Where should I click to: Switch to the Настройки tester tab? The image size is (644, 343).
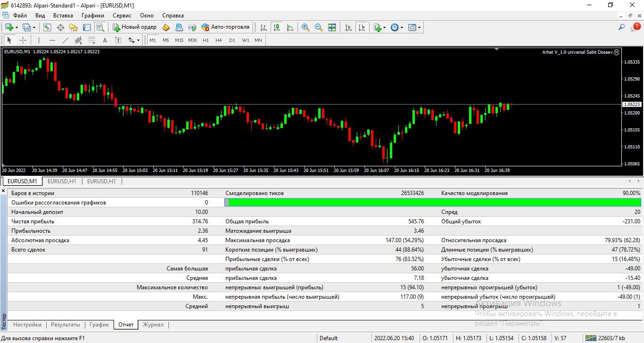click(27, 325)
